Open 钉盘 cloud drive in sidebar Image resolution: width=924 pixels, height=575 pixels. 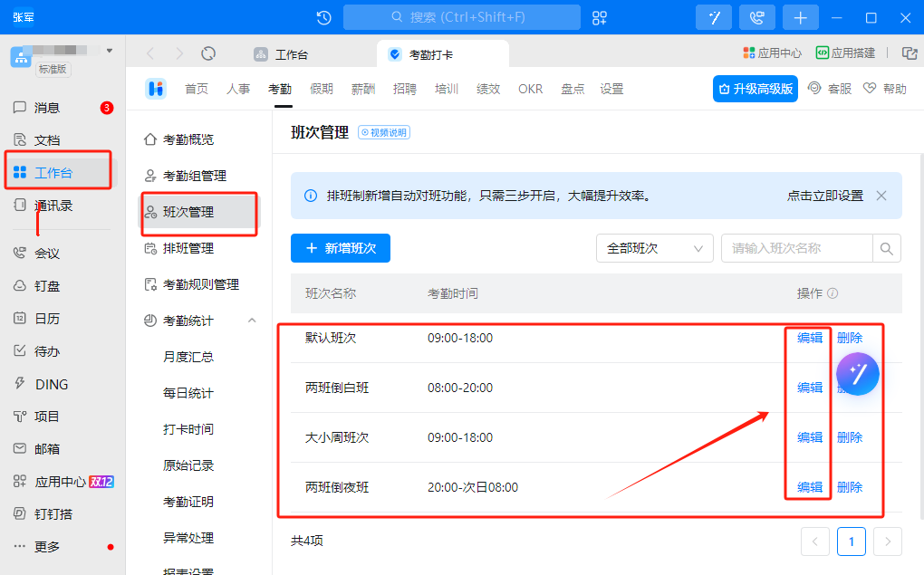47,286
